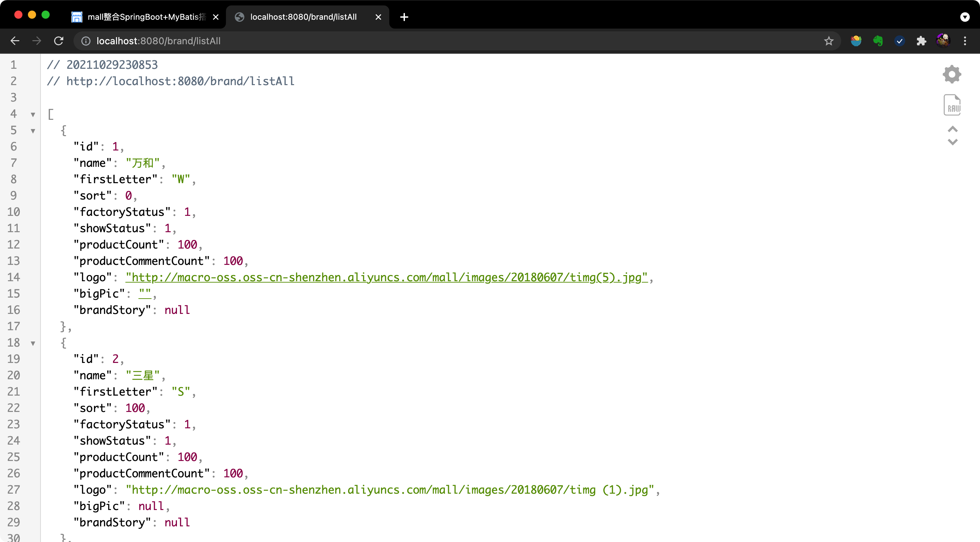This screenshot has height=542, width=980.
Task: Bookmark this page with the star icon
Action: click(829, 41)
